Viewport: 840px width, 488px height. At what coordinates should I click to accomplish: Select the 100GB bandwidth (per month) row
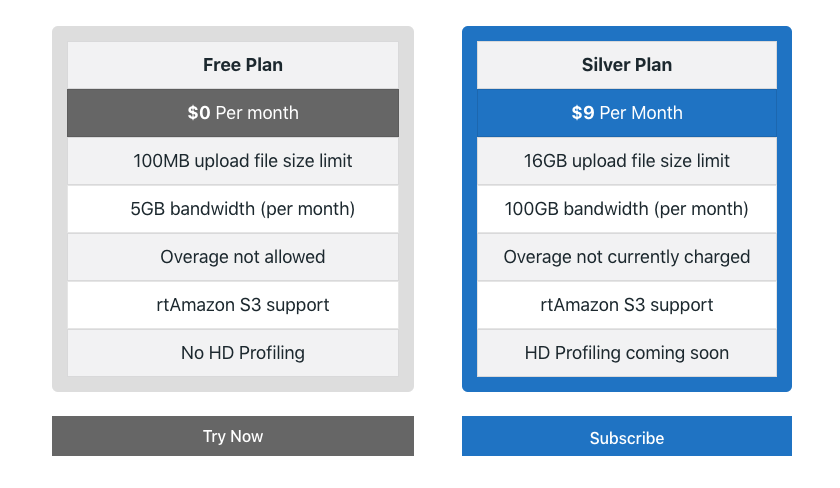[x=626, y=209]
